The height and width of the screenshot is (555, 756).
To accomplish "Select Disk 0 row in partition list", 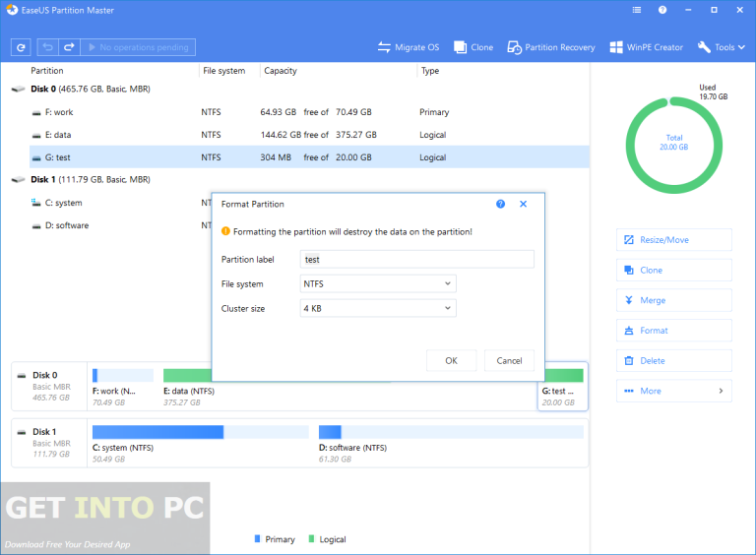I will [299, 89].
